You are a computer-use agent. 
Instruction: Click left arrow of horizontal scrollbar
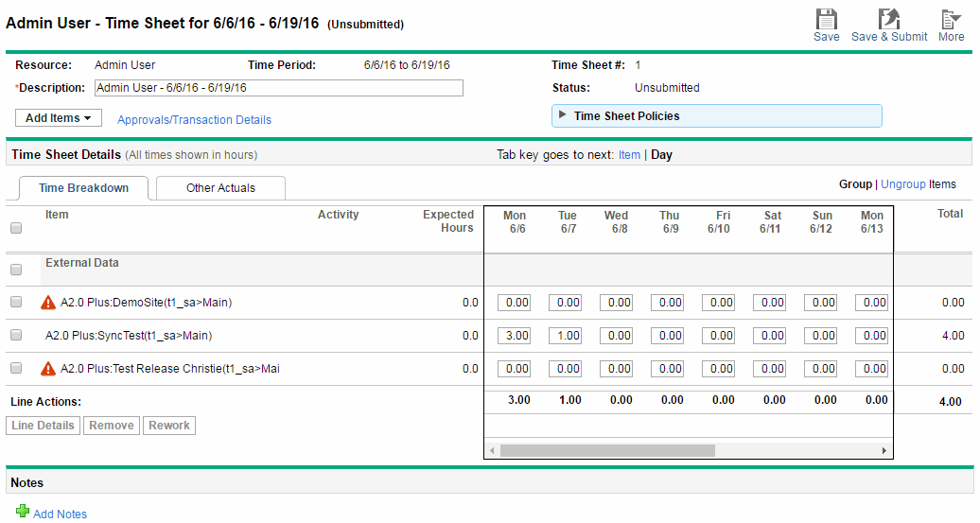pyautogui.click(x=492, y=451)
